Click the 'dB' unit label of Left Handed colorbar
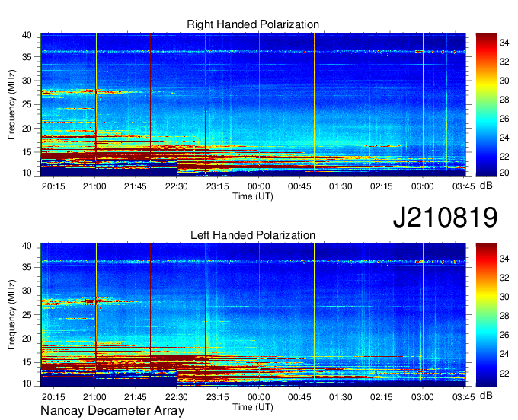 pyautogui.click(x=486, y=395)
